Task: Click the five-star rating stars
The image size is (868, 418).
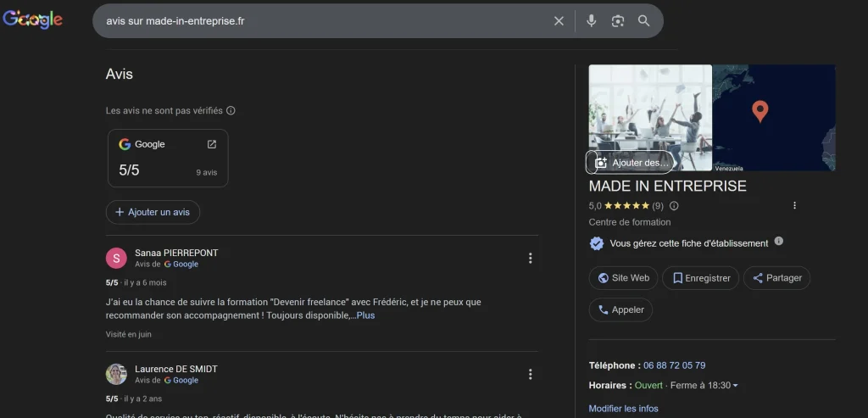Action: point(626,205)
